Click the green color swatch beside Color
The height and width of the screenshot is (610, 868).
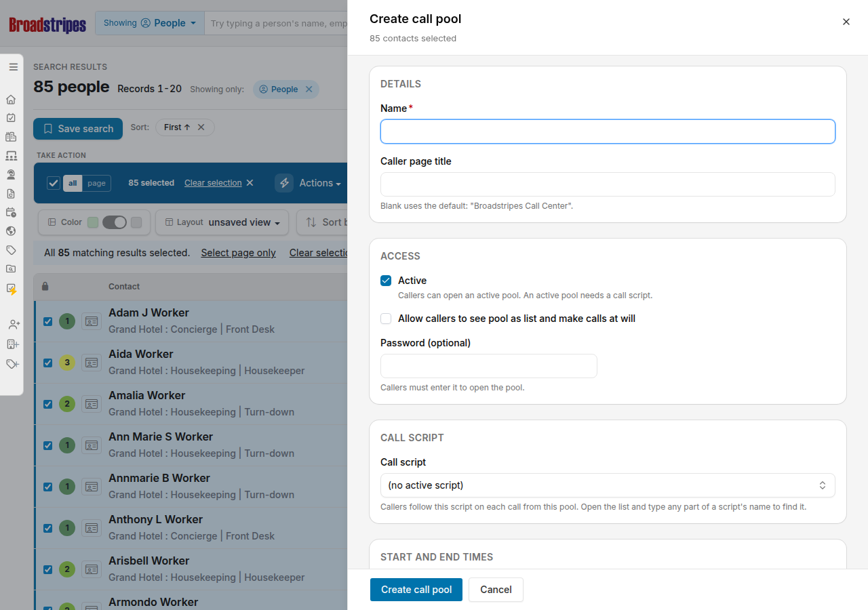(x=93, y=222)
